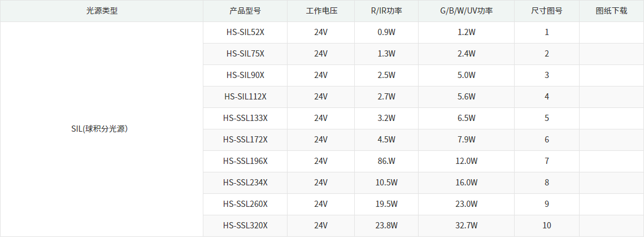Click the 光源类型 column header

coord(102,11)
